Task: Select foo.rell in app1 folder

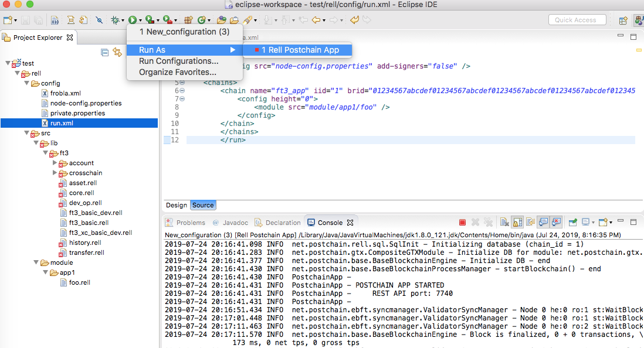Action: (x=80, y=282)
